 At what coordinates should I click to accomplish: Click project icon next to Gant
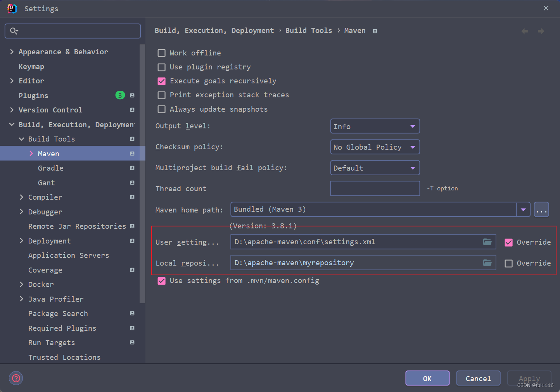click(132, 183)
